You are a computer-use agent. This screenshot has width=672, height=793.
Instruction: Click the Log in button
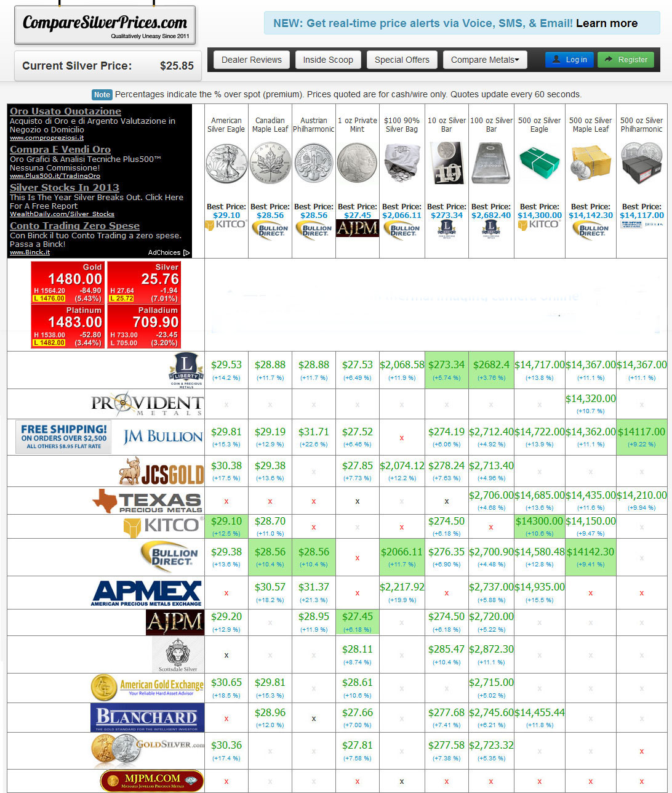point(569,60)
